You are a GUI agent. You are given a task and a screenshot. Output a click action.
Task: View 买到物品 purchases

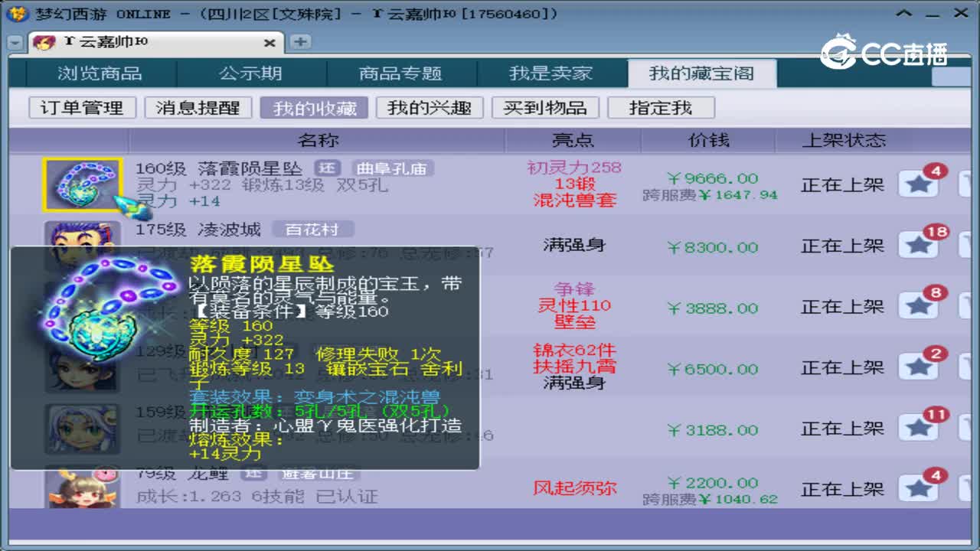click(545, 108)
